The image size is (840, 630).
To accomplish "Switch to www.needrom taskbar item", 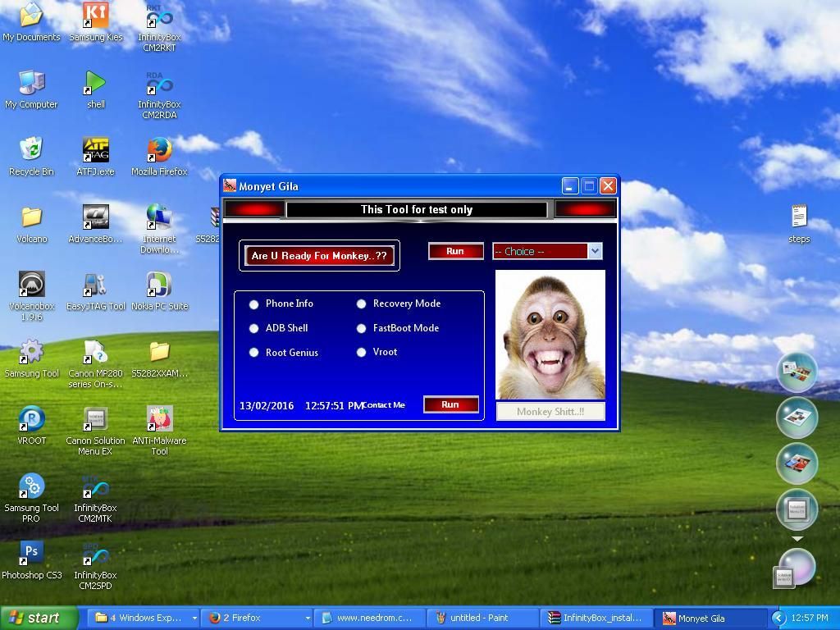I will 370,619.
